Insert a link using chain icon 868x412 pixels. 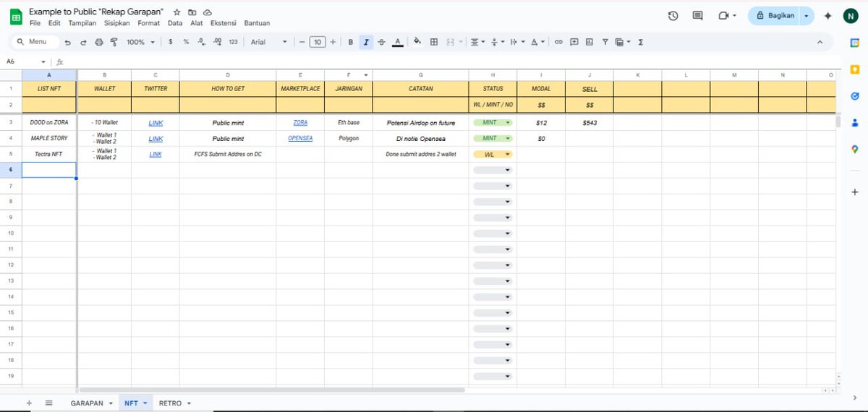click(x=558, y=42)
